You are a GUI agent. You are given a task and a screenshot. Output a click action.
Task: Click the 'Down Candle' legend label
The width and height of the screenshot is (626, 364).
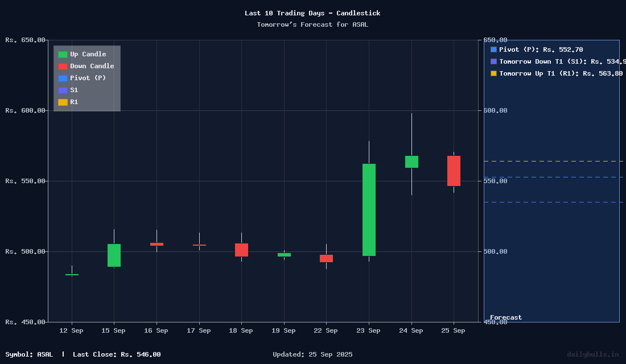click(92, 66)
